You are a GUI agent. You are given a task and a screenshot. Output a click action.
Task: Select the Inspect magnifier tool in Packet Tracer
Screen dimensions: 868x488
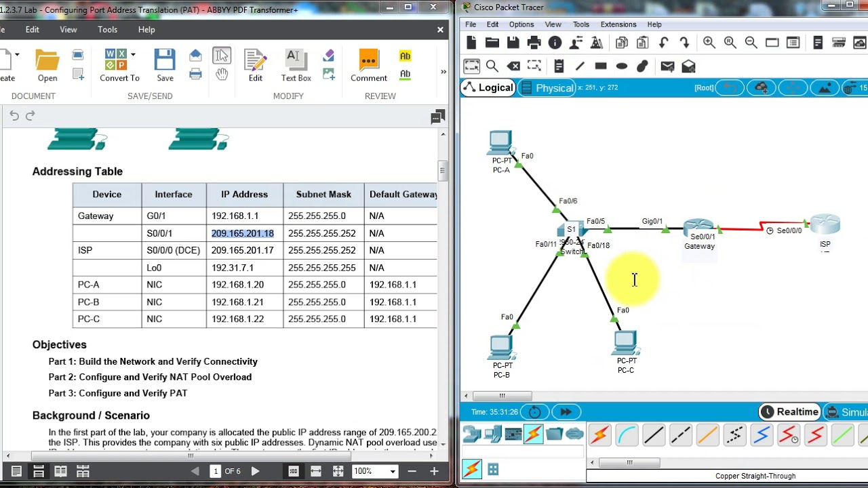(492, 66)
